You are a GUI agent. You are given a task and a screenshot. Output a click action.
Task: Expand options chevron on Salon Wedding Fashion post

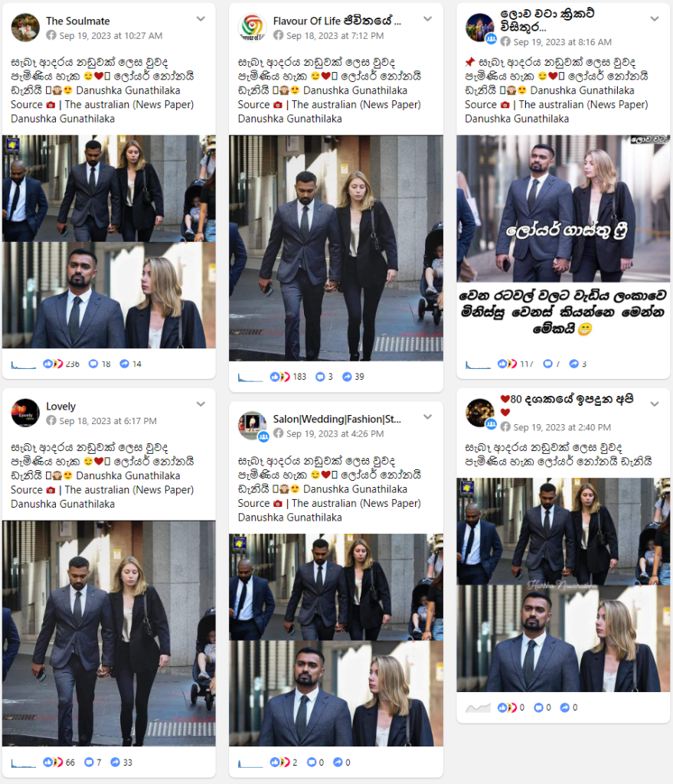[x=427, y=417]
